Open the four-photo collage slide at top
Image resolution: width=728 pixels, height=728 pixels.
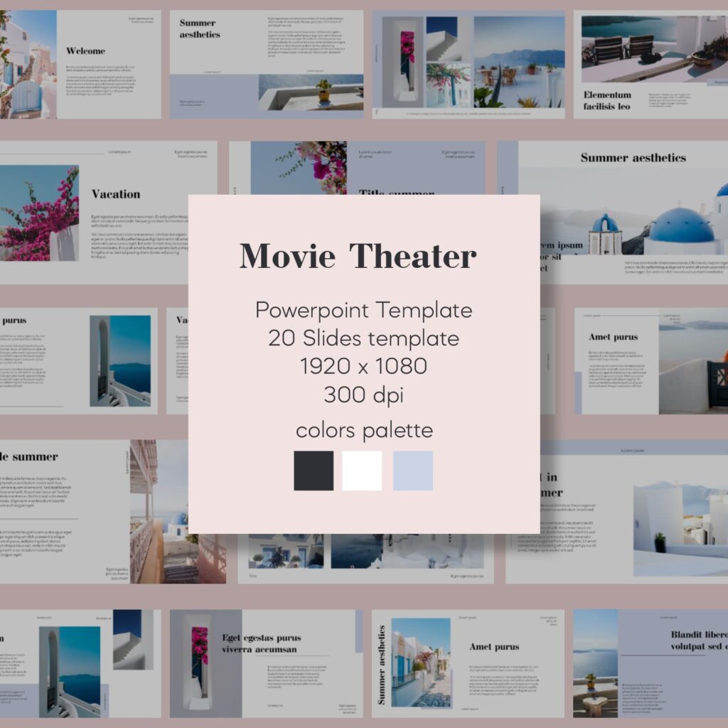tap(469, 65)
